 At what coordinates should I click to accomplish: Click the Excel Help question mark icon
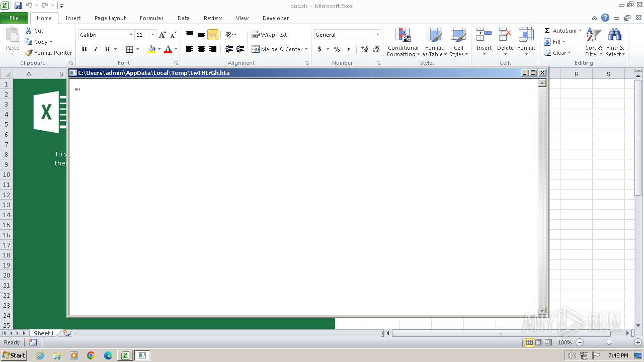pyautogui.click(x=605, y=18)
